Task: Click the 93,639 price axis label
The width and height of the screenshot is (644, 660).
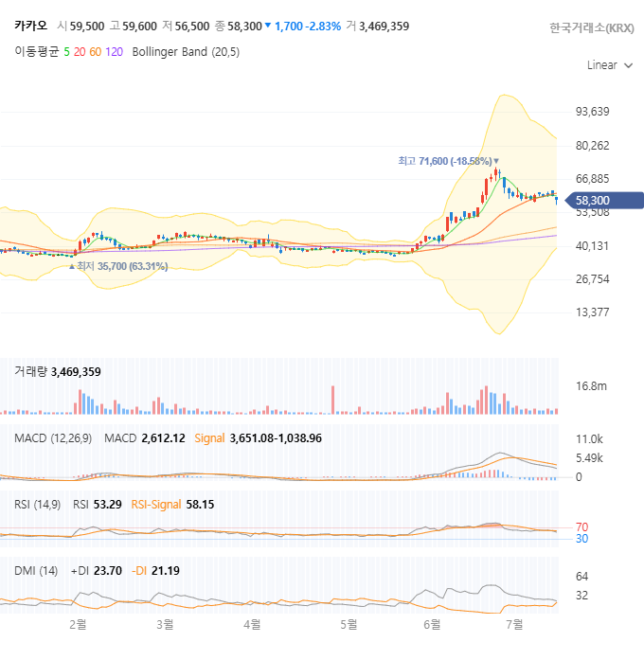Action: (592, 112)
